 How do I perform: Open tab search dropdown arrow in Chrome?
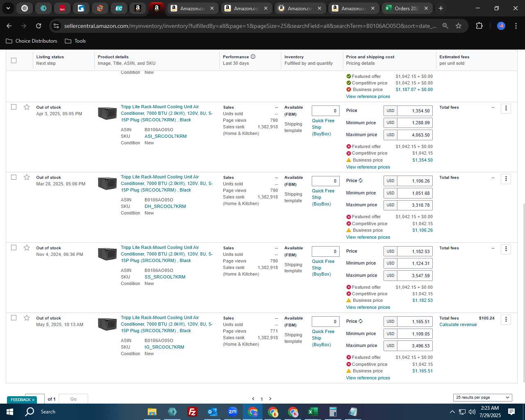coord(8,8)
